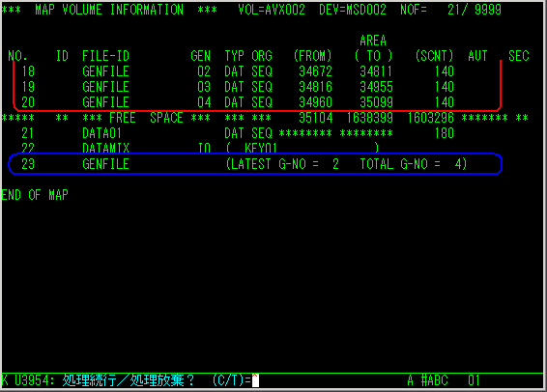Viewport: 547px width, 392px height.
Task: Click TO value 34955
Action: [376, 87]
